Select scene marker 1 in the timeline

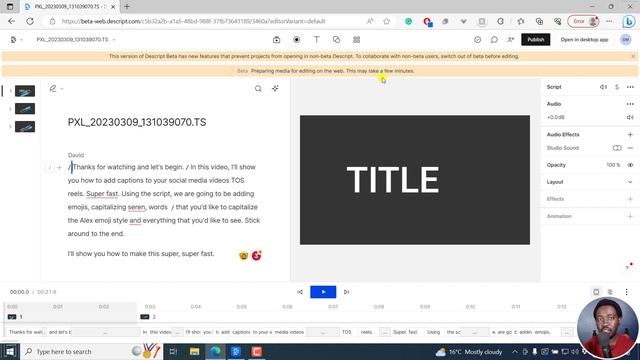pos(15,317)
